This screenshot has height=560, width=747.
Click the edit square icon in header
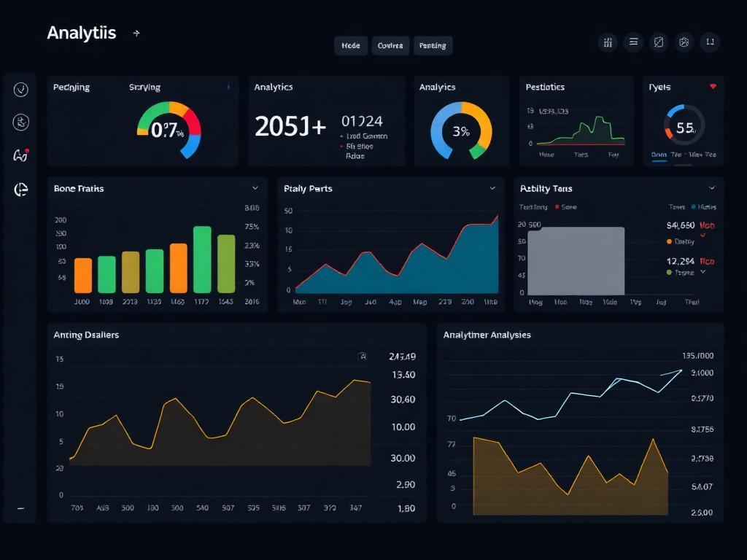click(659, 42)
